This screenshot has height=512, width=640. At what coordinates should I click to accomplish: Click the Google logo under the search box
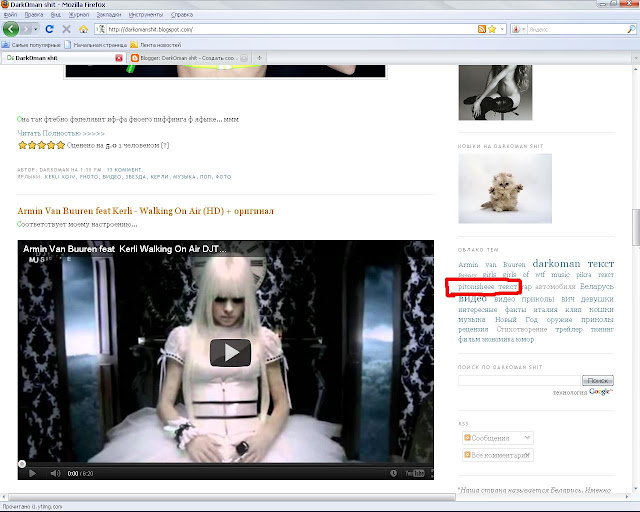pos(601,392)
